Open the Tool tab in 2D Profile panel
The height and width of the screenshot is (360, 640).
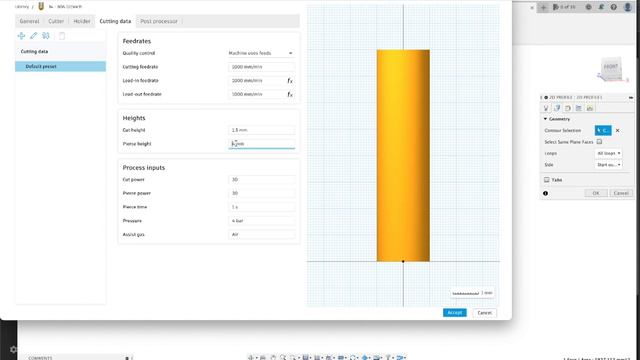click(546, 108)
